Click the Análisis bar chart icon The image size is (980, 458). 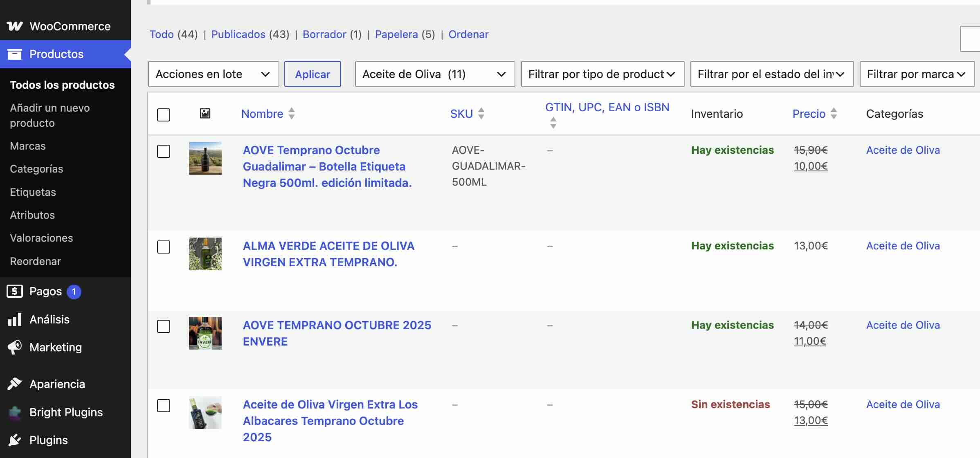[15, 319]
